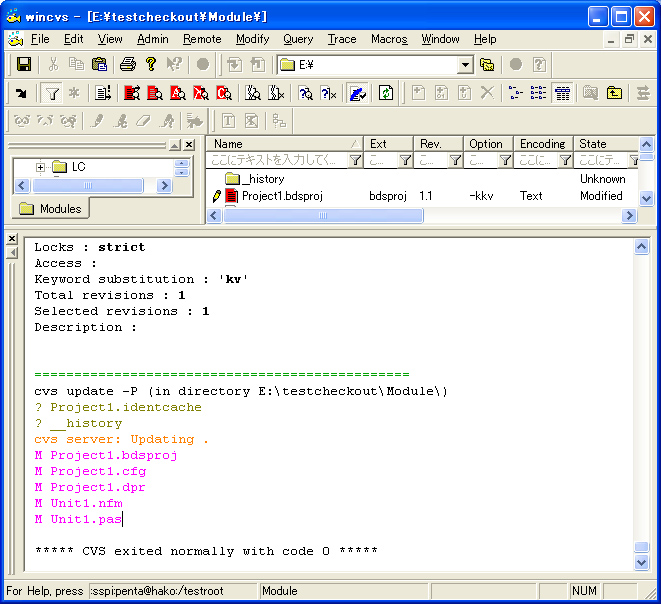Click the add unicode file 'U' icon
The image size is (661, 604).
(464, 93)
